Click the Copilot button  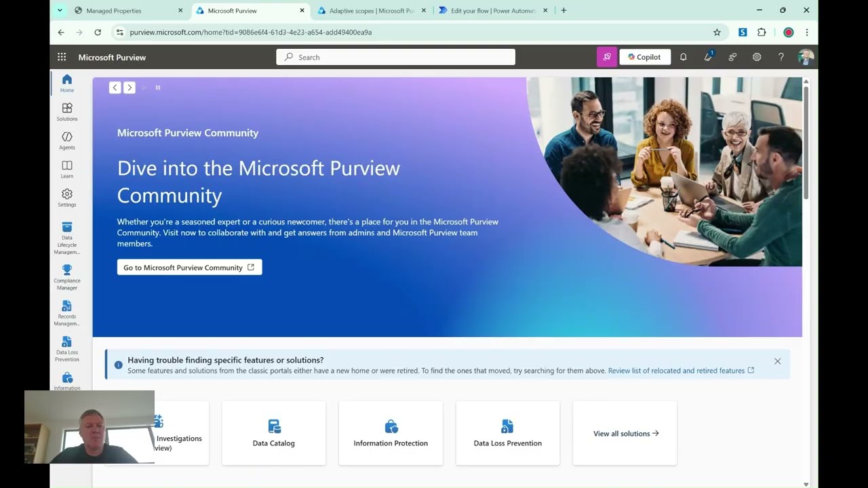(x=645, y=57)
